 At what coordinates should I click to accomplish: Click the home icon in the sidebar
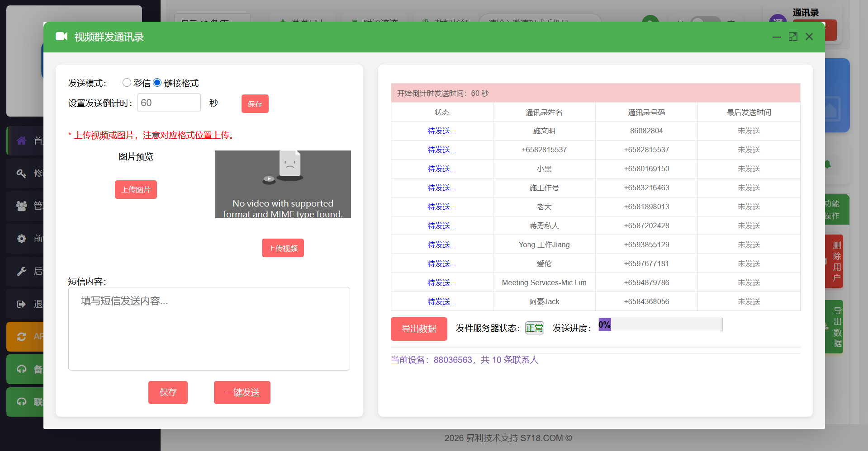pos(21,141)
